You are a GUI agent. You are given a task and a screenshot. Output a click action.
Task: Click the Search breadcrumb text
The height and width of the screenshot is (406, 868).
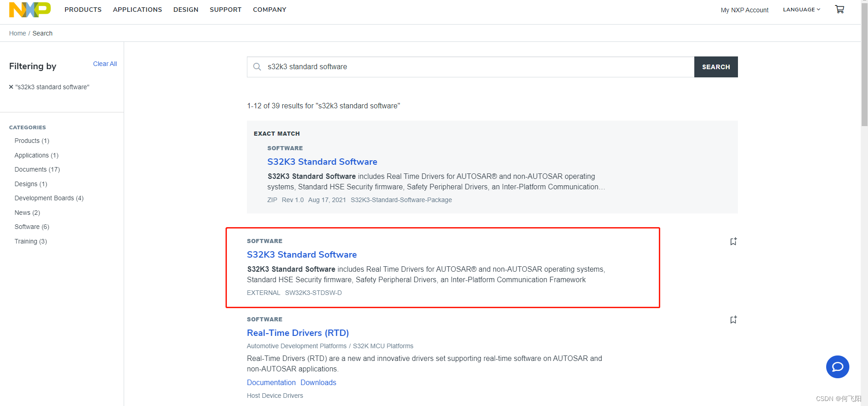tap(42, 33)
